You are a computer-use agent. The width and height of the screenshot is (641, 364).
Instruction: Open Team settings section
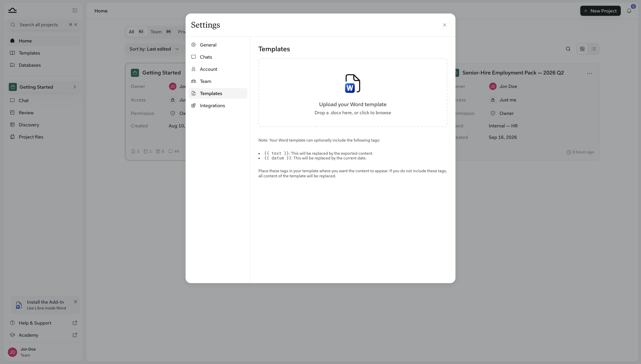click(218, 81)
